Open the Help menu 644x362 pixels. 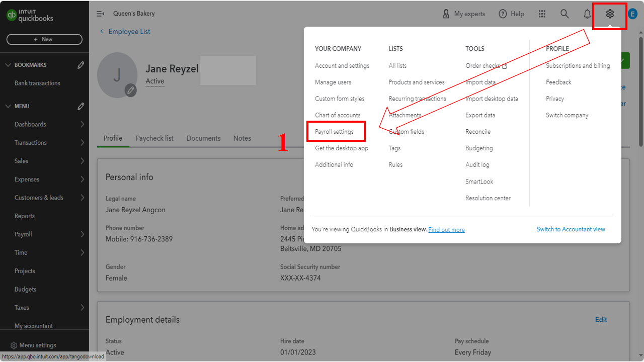tap(511, 14)
